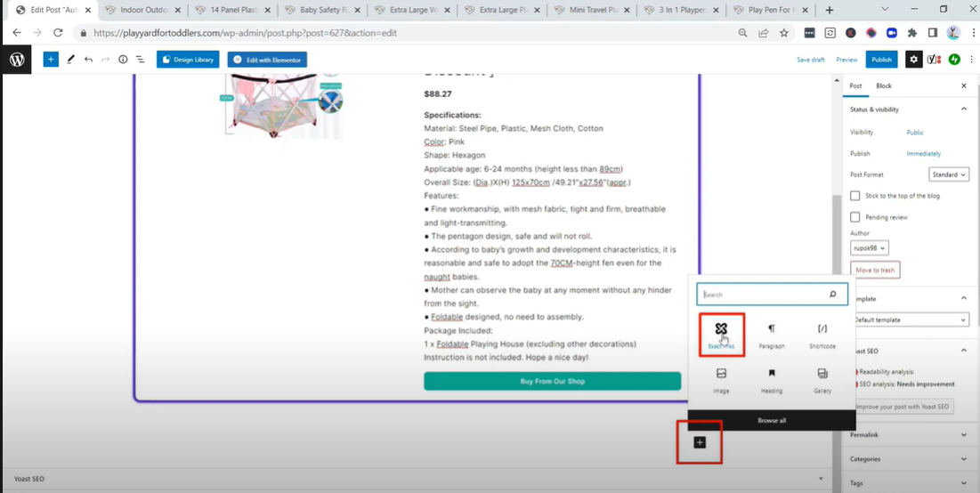Open the Chrome profile avatar
This screenshot has height=493, width=980.
pos(953,33)
